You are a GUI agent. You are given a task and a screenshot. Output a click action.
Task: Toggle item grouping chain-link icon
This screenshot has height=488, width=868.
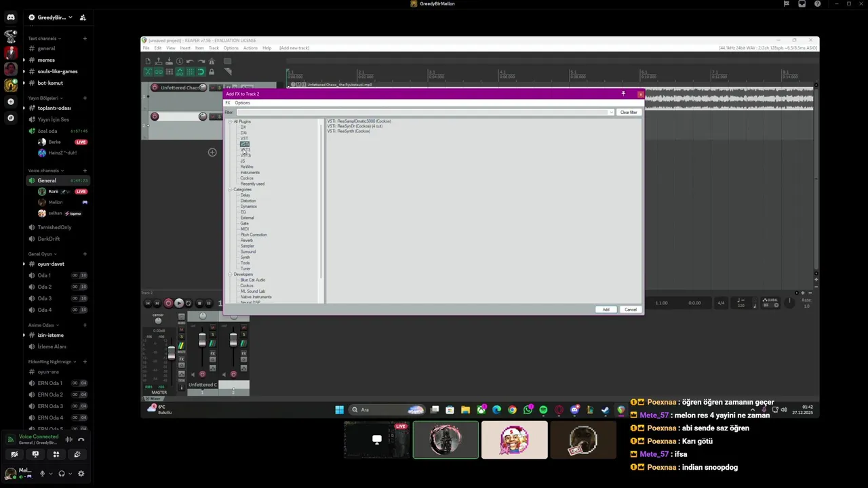point(159,72)
